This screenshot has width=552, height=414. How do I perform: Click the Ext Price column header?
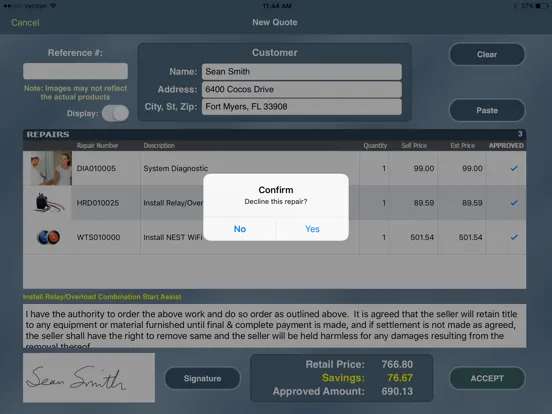coord(463,145)
